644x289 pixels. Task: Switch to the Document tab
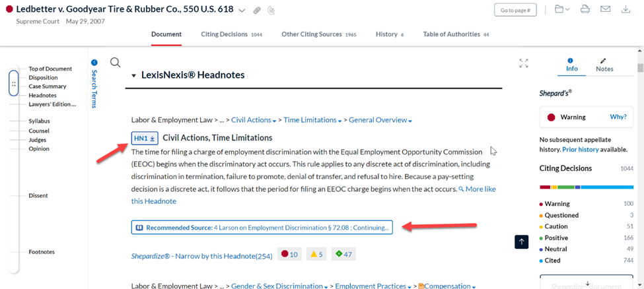click(x=166, y=34)
